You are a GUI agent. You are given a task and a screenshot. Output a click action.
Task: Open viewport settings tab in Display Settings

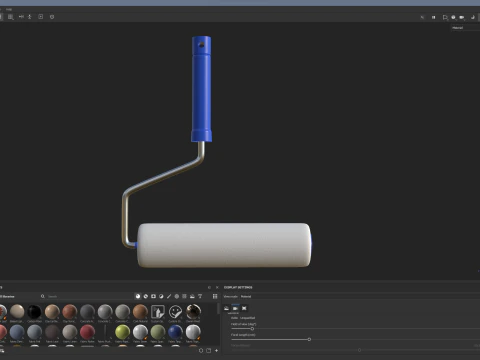[244, 308]
